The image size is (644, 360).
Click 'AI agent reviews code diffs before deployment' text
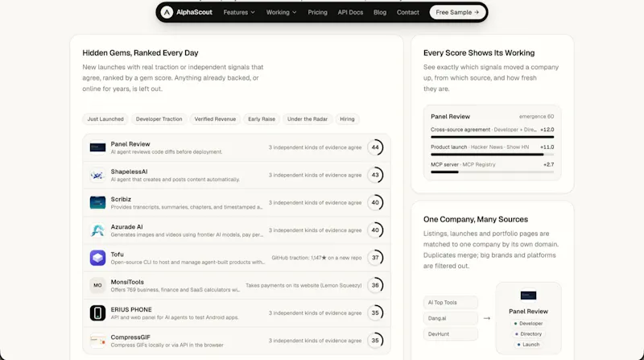coord(167,152)
